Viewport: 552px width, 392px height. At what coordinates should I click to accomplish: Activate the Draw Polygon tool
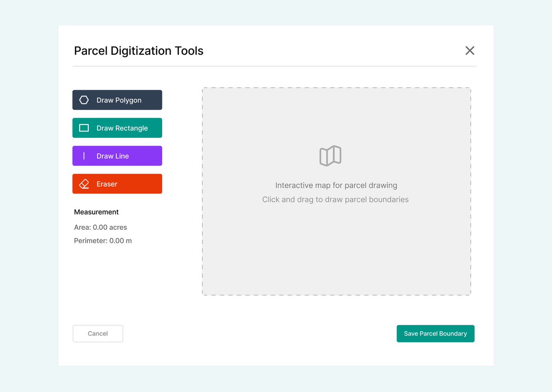[x=117, y=100]
